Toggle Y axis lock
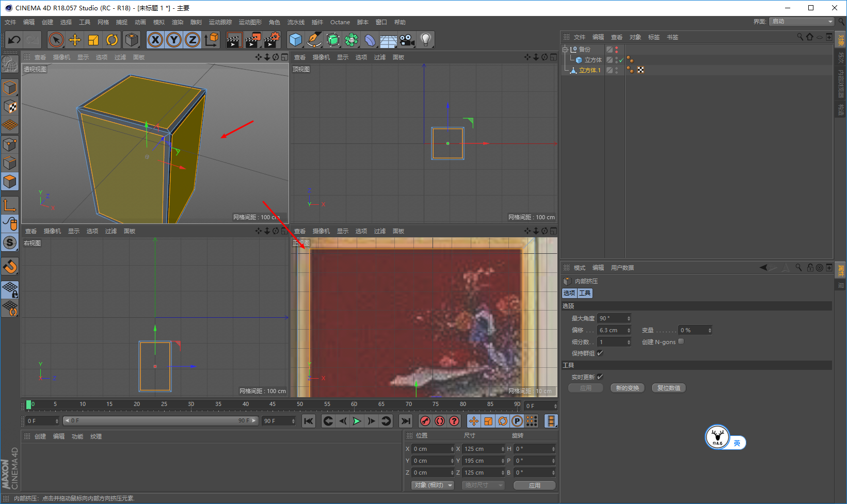This screenshot has height=504, width=847. click(x=174, y=40)
